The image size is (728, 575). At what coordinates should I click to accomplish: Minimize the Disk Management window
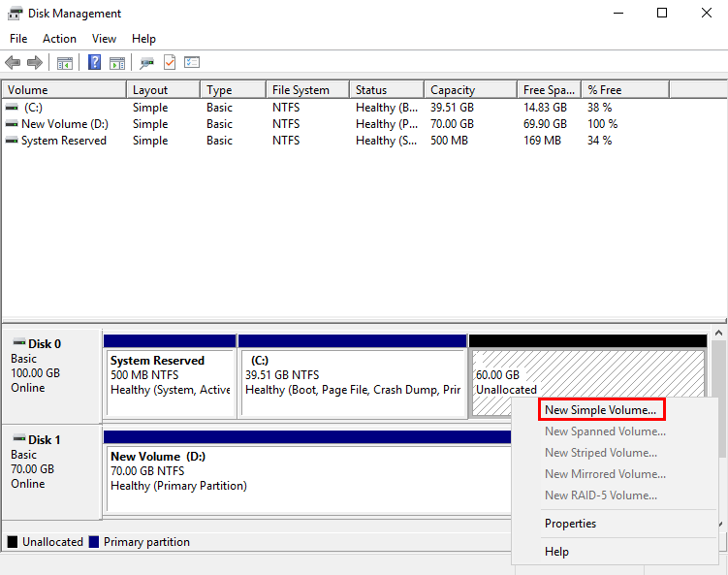(x=618, y=13)
